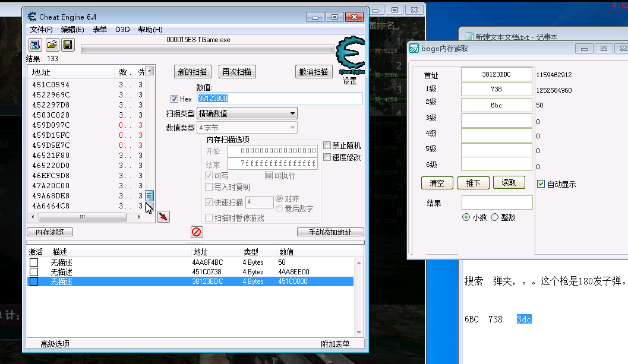The width and height of the screenshot is (628, 364).
Task: Click the boge memory reader window icon
Action: pos(414,49)
